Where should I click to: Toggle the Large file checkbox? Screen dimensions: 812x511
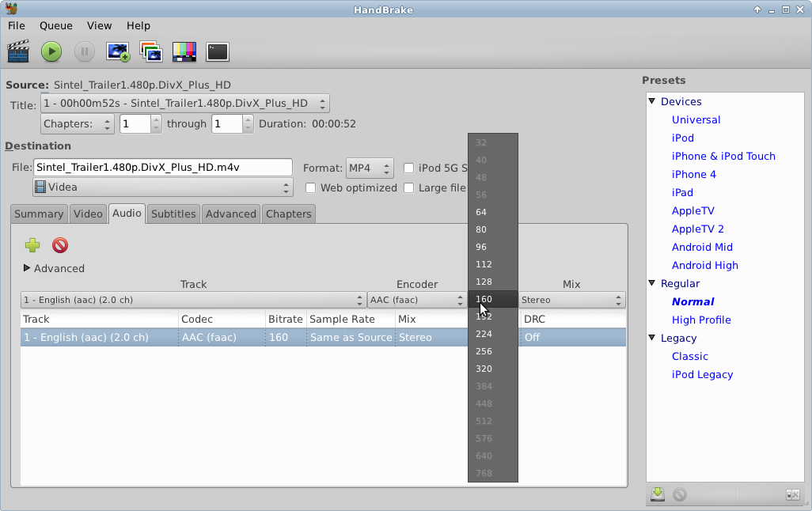(x=409, y=188)
